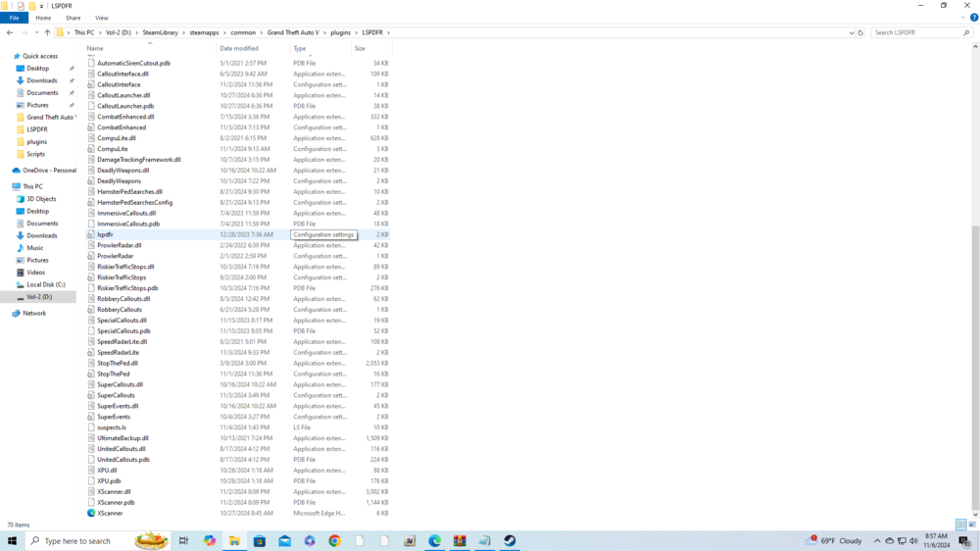Expand the address bar history dropdown
Screen dimensions: 980x551
pos(852,32)
